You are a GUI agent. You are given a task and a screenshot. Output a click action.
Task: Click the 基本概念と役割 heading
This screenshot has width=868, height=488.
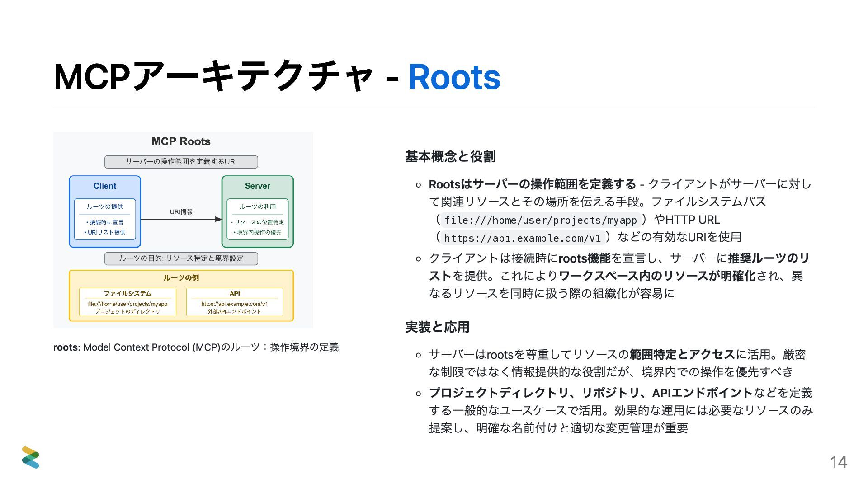pos(450,157)
